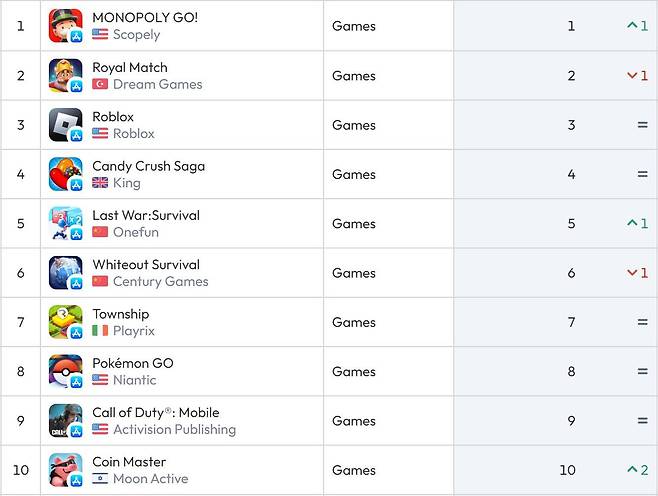
Task: Click the Royal Match app icon
Action: point(65,76)
